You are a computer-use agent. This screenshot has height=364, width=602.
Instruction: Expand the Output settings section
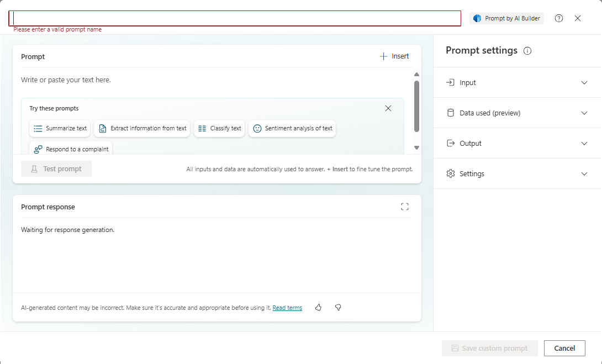coord(517,144)
